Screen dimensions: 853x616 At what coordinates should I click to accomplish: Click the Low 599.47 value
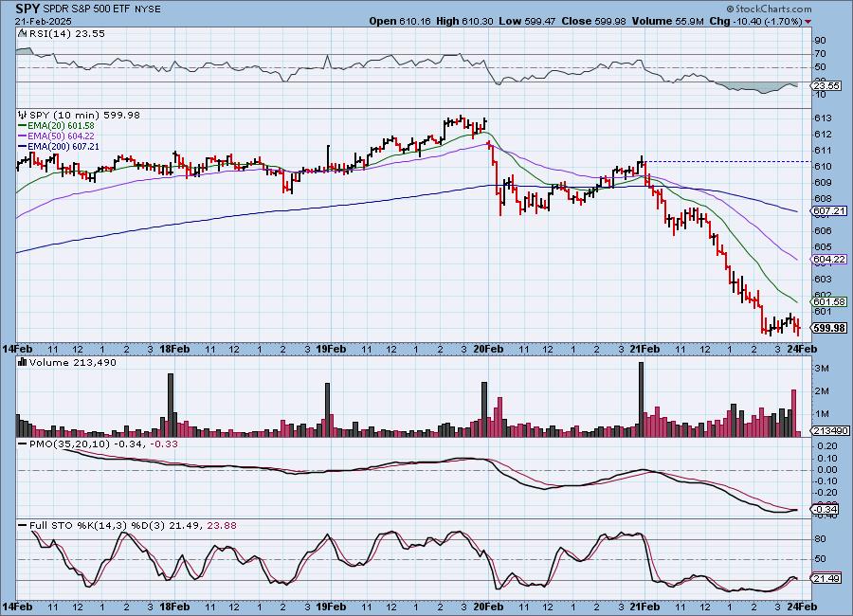pos(527,21)
